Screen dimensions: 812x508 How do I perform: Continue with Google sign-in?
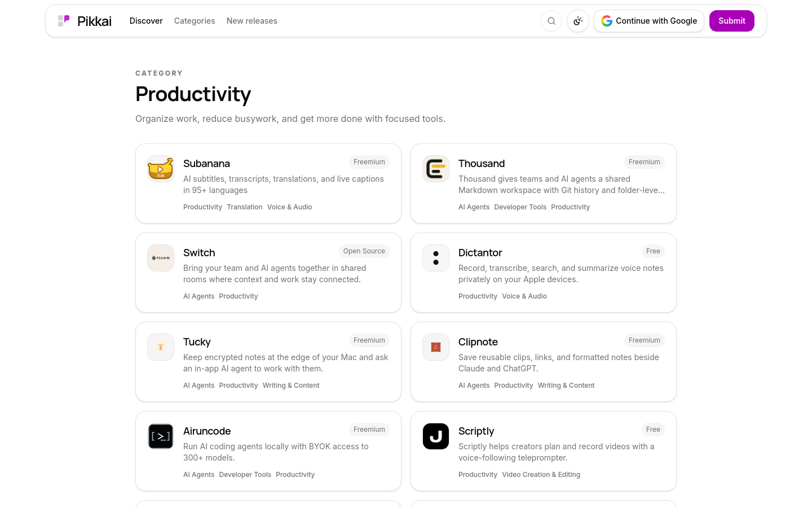tap(649, 21)
